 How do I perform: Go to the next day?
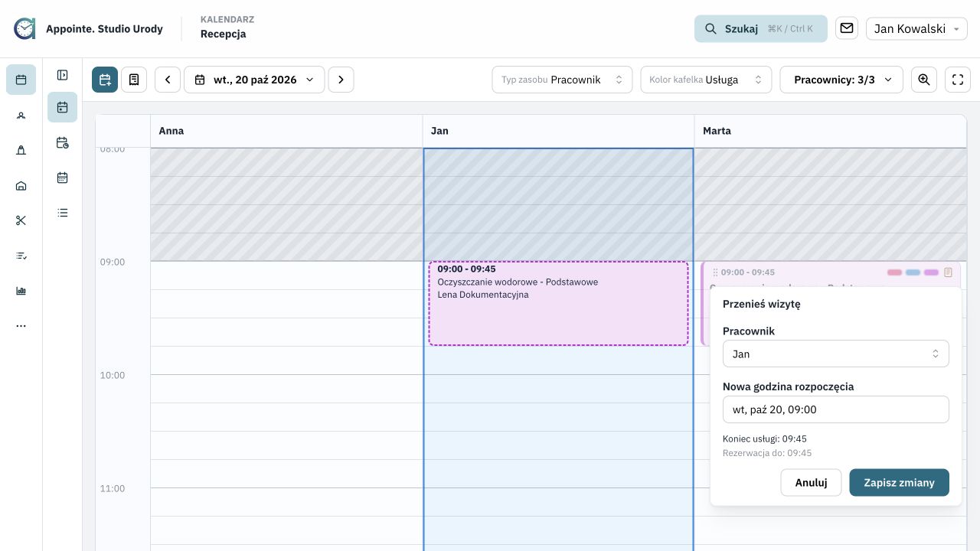click(341, 80)
